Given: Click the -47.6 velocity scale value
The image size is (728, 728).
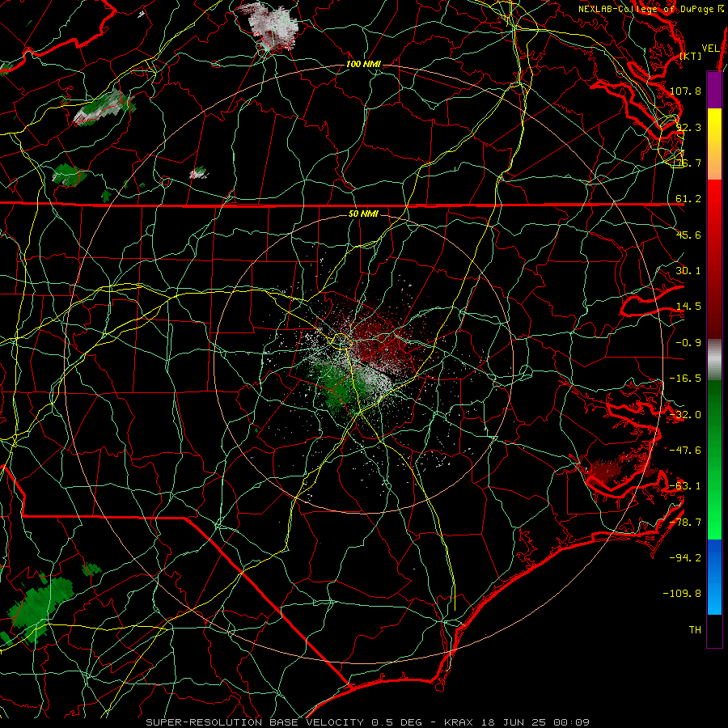Looking at the screenshot, I should [685, 451].
